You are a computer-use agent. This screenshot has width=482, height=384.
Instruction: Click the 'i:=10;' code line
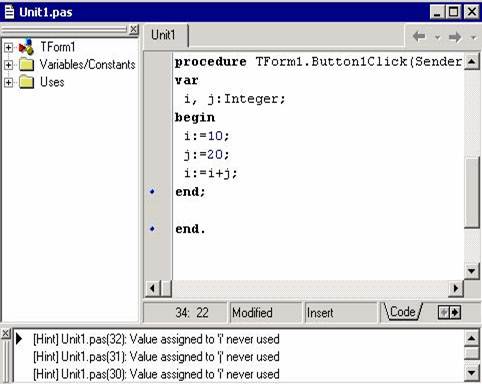tap(207, 136)
